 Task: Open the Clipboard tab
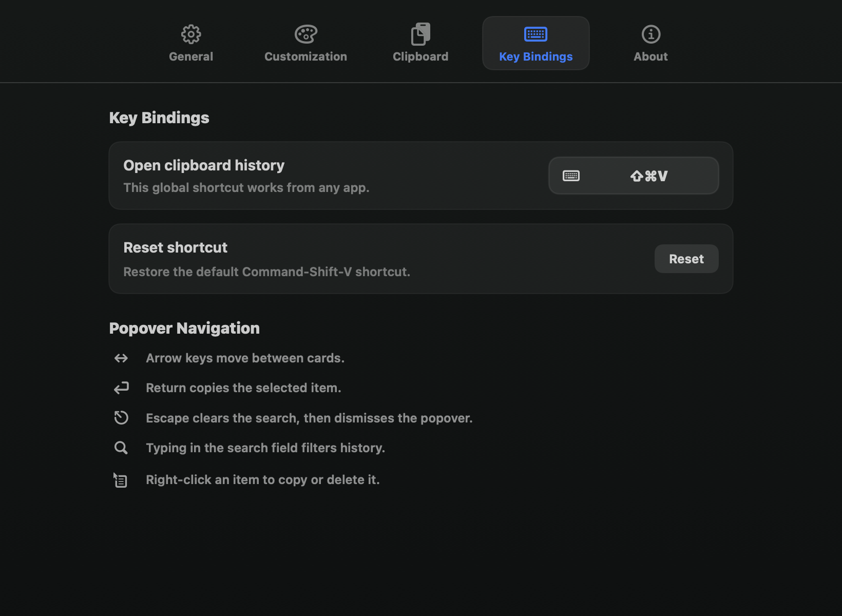(420, 43)
